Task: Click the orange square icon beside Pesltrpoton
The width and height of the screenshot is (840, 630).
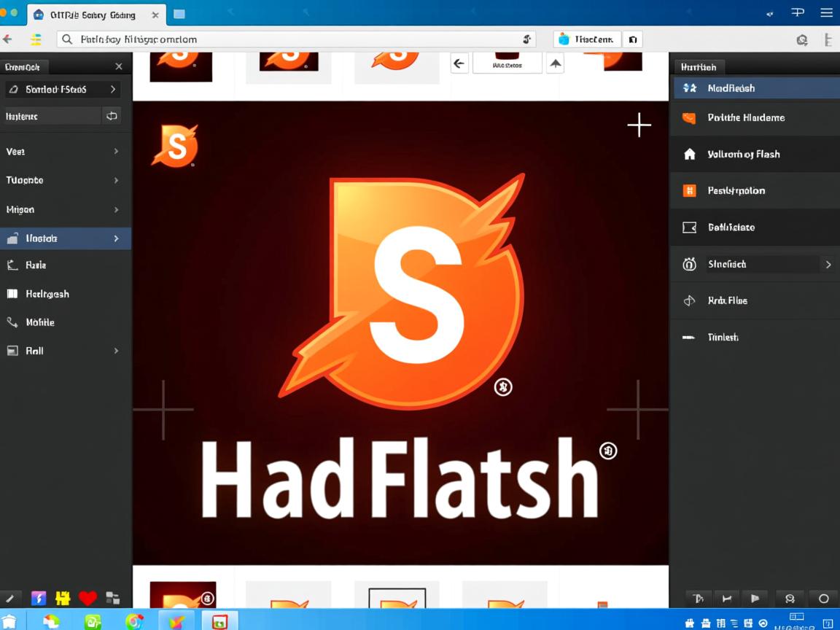Action: tap(689, 191)
